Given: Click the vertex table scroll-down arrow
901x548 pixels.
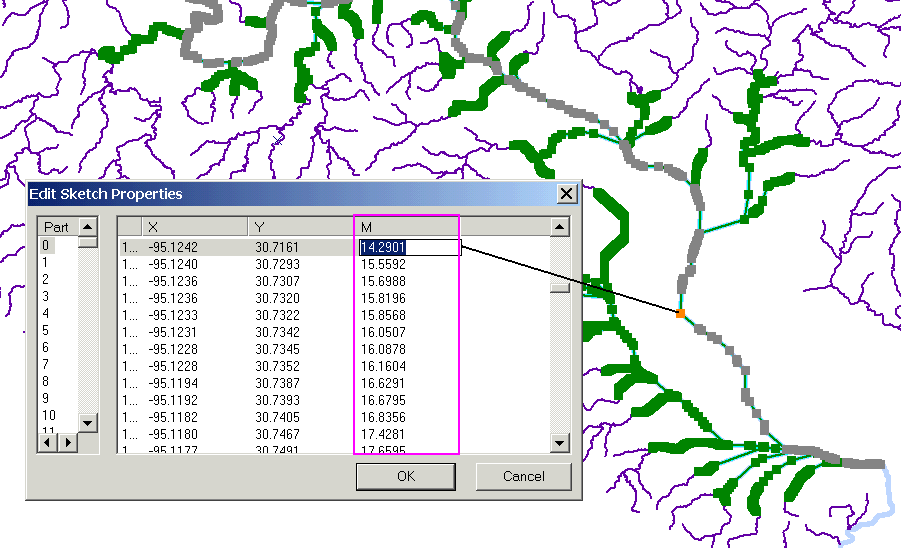Looking at the screenshot, I should tap(560, 442).
